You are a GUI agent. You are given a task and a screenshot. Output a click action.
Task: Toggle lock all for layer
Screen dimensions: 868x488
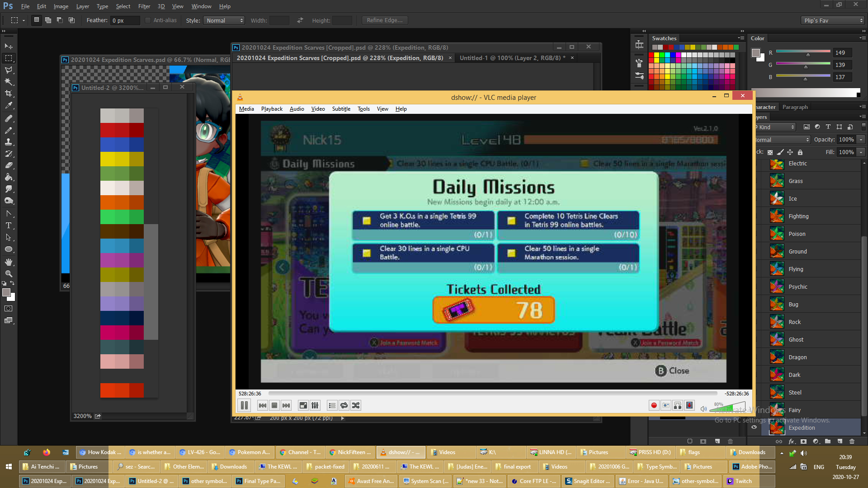coord(800,152)
